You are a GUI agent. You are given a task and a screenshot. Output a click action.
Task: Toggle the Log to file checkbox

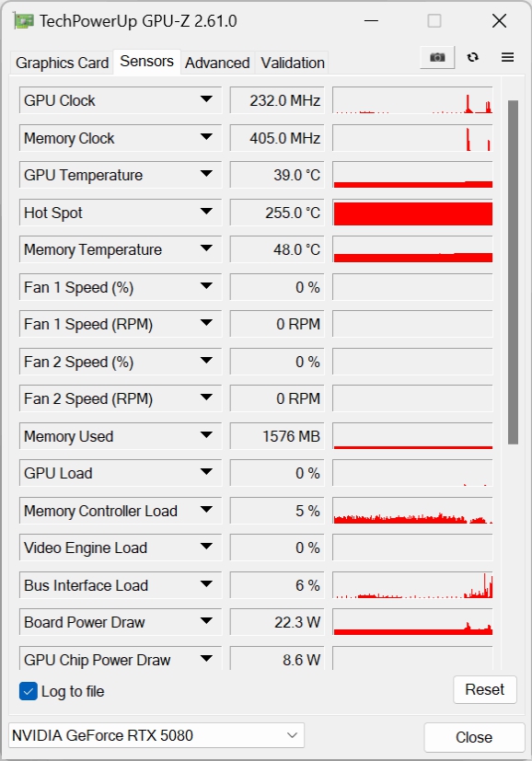(29, 691)
